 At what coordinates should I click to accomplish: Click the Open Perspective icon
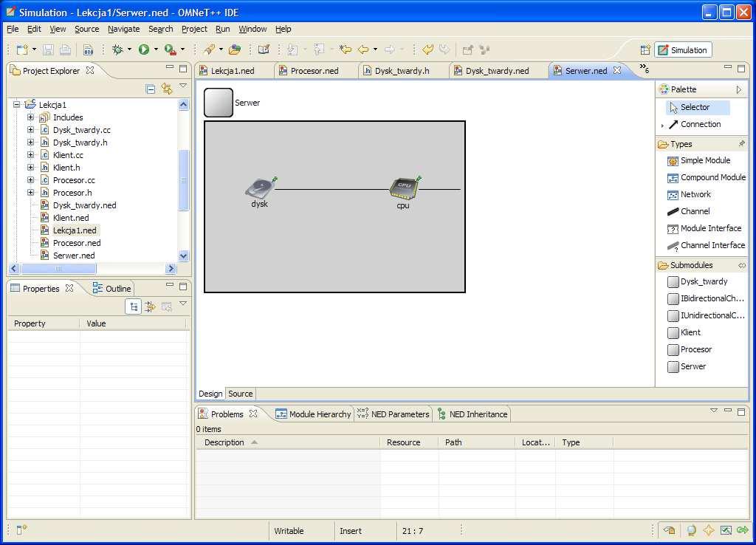pos(645,49)
